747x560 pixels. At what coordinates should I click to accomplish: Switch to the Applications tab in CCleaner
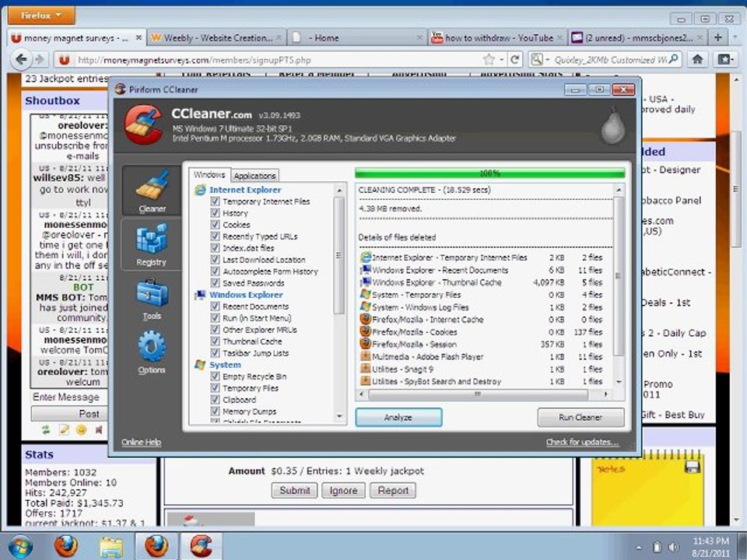[255, 176]
